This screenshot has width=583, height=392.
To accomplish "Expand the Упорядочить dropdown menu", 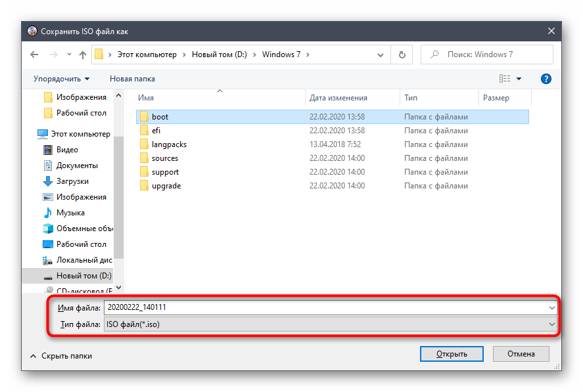I will 61,79.
